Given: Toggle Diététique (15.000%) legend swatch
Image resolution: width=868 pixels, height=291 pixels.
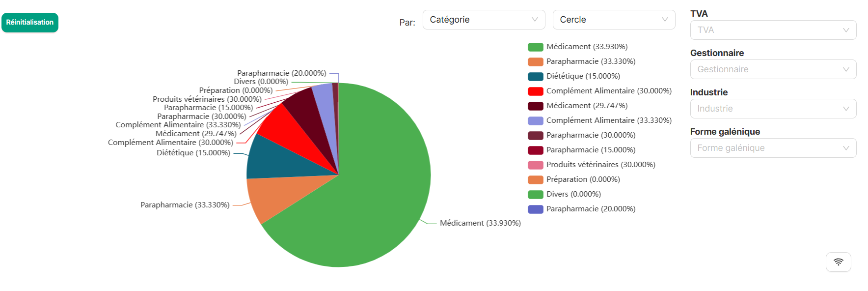Looking at the screenshot, I should [536, 77].
